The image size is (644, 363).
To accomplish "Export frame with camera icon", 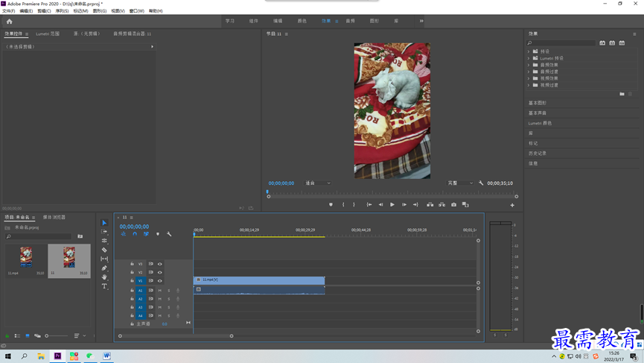I will pos(454,205).
